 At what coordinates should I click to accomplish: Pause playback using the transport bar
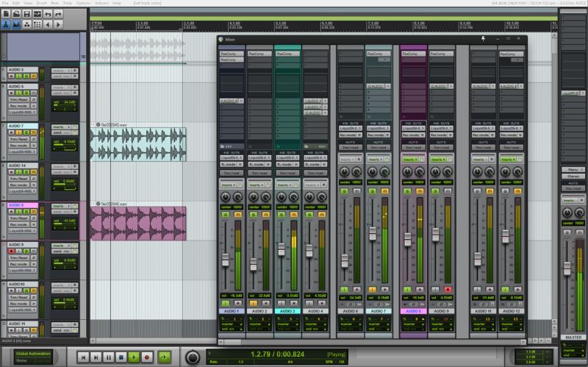tap(109, 357)
